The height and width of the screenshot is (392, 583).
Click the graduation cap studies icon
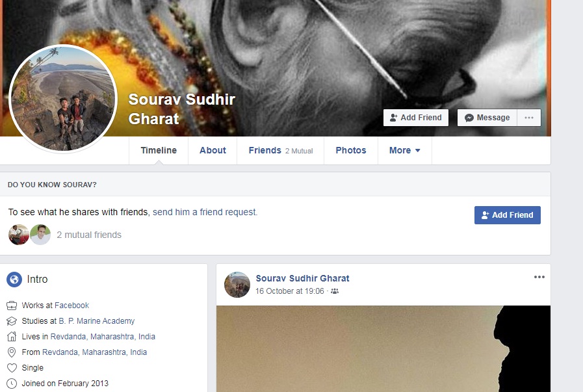click(12, 321)
